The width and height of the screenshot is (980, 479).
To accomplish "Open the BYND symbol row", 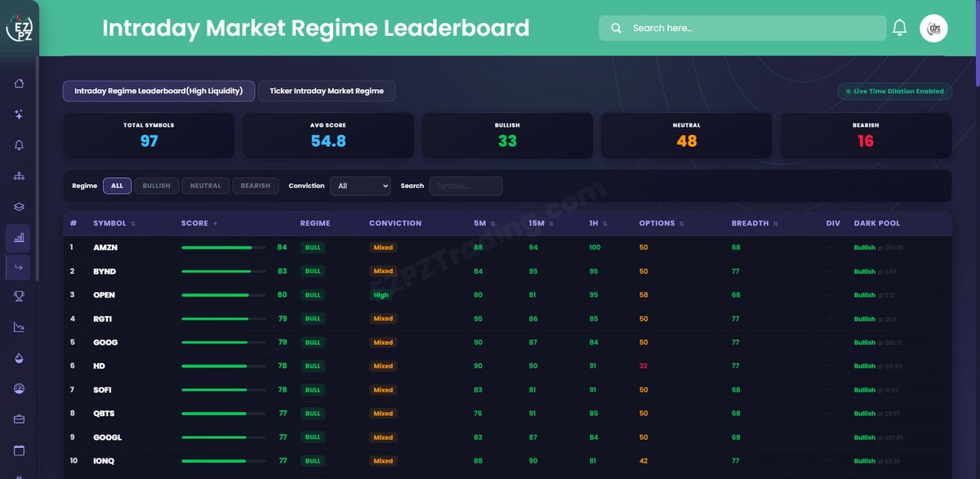I will pyautogui.click(x=507, y=271).
